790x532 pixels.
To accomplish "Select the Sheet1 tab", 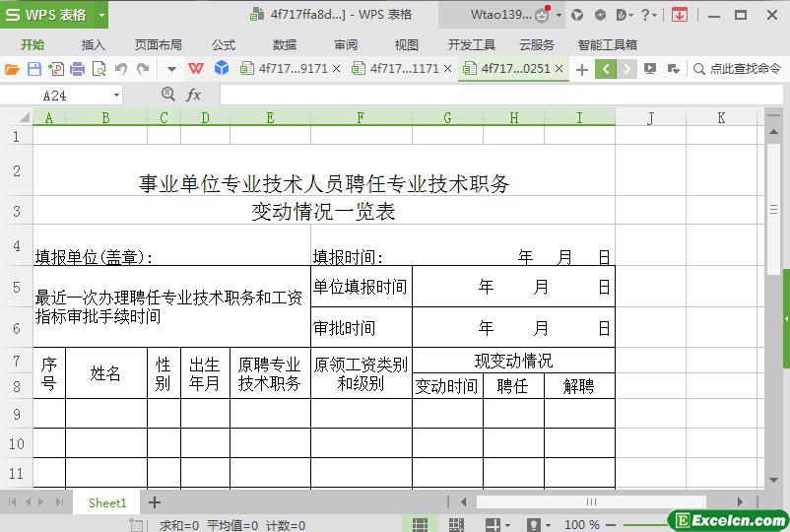I will tap(106, 502).
